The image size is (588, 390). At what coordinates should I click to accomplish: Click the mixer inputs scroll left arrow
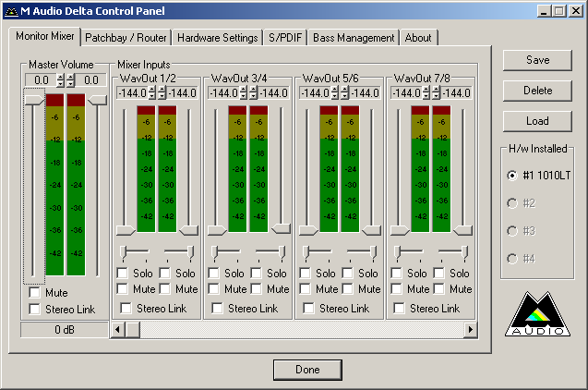pos(117,329)
